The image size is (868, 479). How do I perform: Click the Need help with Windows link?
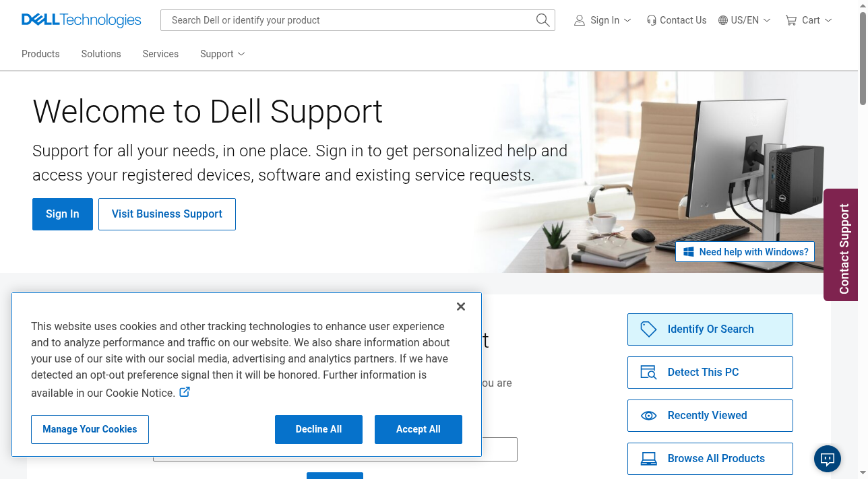pyautogui.click(x=745, y=252)
